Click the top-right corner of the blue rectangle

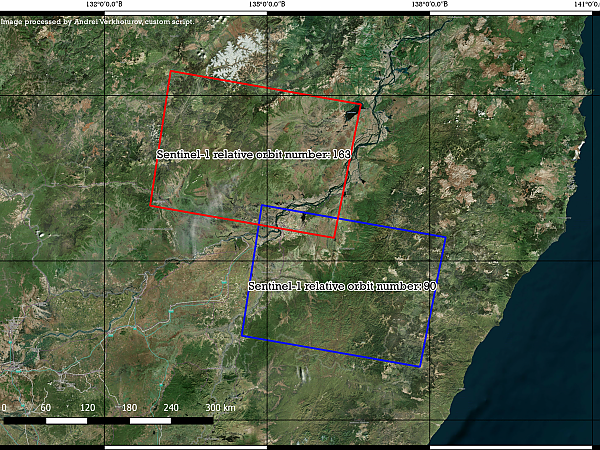tap(445, 237)
